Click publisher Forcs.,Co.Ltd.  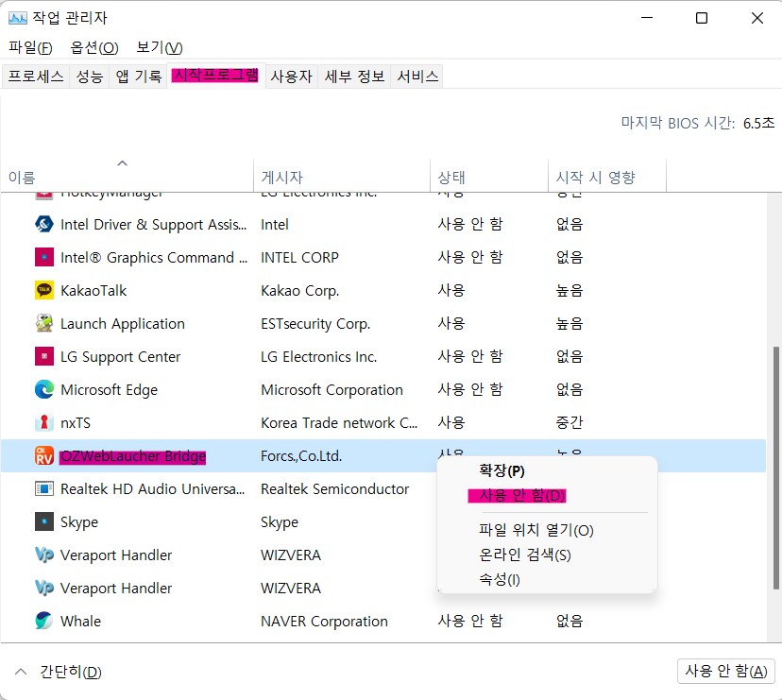click(301, 456)
